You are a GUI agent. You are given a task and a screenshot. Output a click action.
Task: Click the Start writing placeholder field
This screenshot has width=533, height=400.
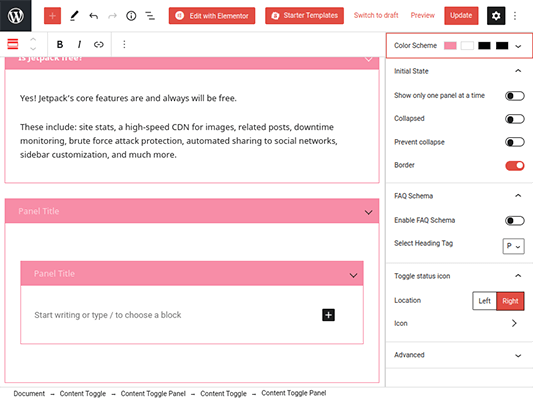[x=108, y=315]
